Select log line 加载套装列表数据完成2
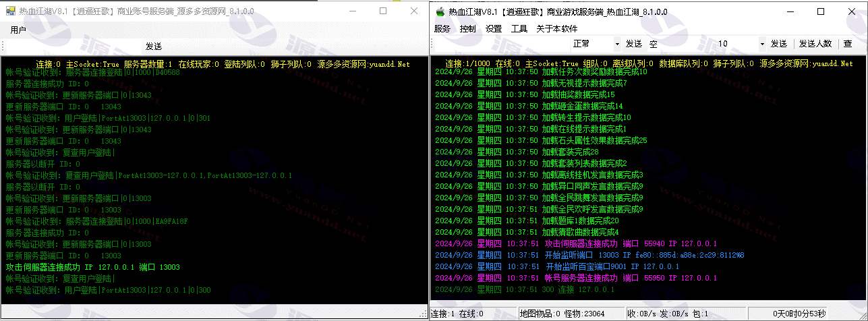Viewport: 868px width, 321px height. click(x=531, y=164)
